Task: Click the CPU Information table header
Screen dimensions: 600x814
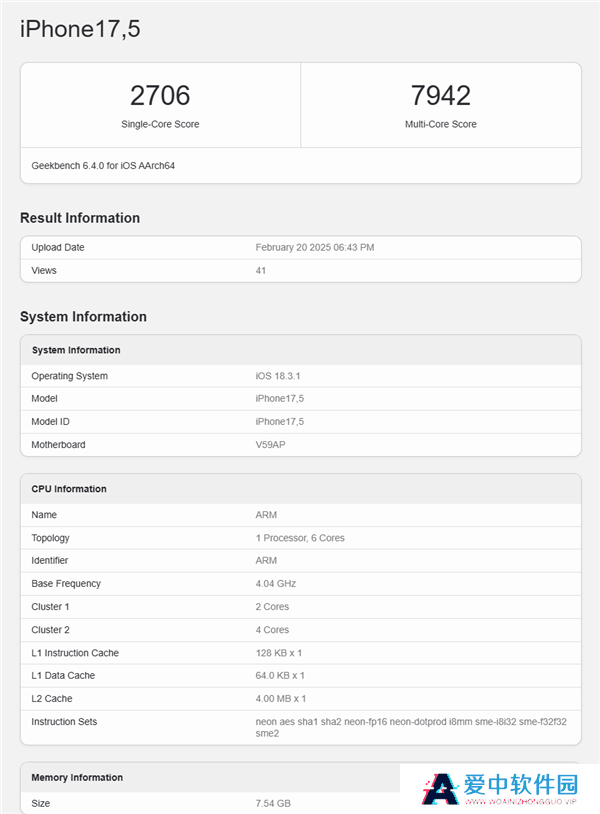Action: coord(69,489)
